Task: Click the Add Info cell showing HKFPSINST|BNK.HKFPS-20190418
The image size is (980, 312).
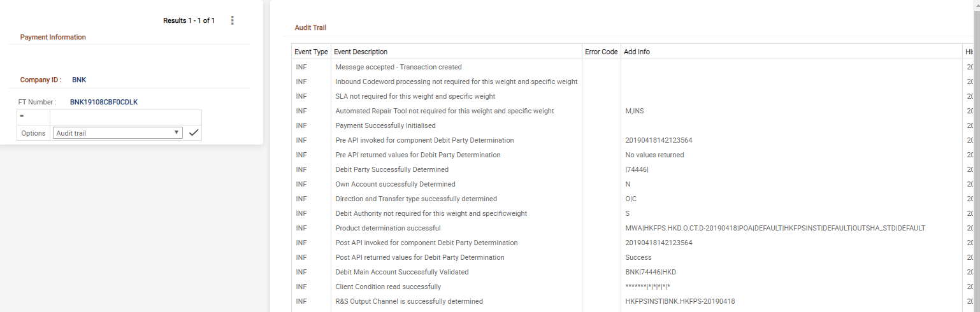Action: coord(680,301)
